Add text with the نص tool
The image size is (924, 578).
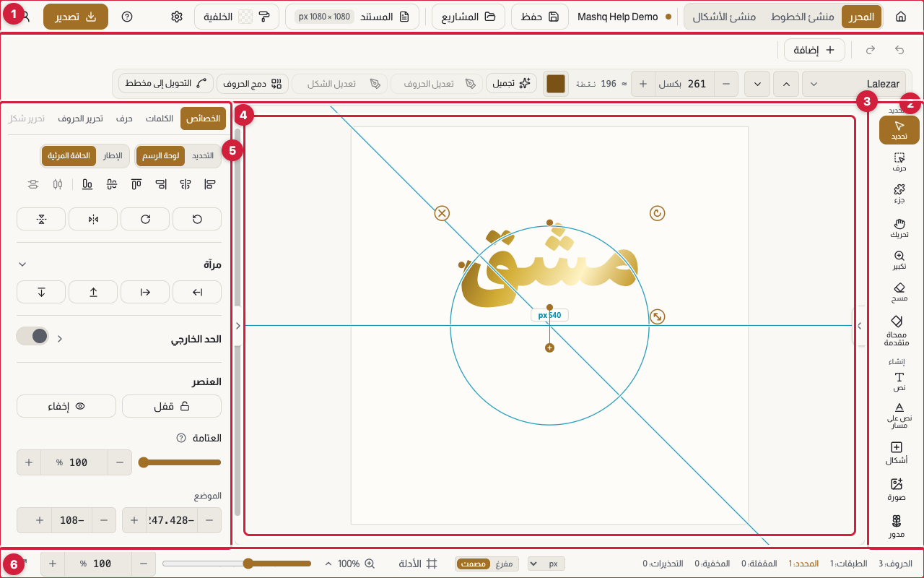[x=899, y=382]
